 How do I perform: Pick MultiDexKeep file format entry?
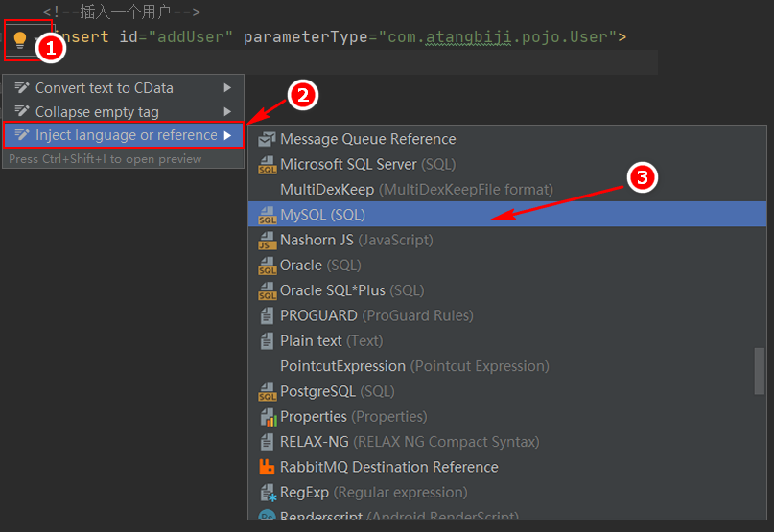pos(507,190)
